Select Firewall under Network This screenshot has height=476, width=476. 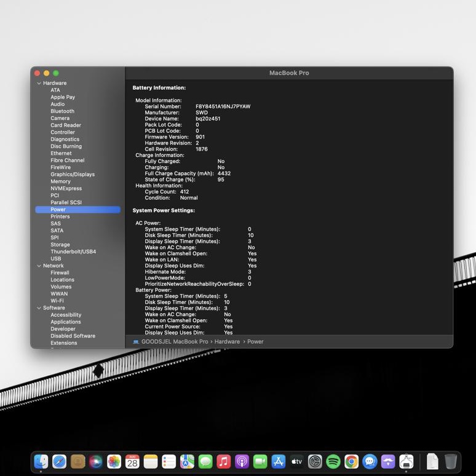[60, 273]
